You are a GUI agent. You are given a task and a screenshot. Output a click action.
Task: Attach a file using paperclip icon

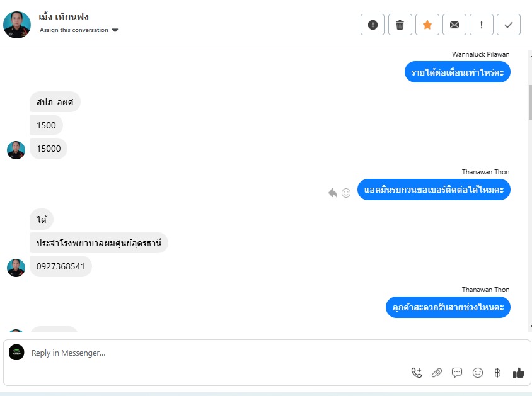coord(437,373)
